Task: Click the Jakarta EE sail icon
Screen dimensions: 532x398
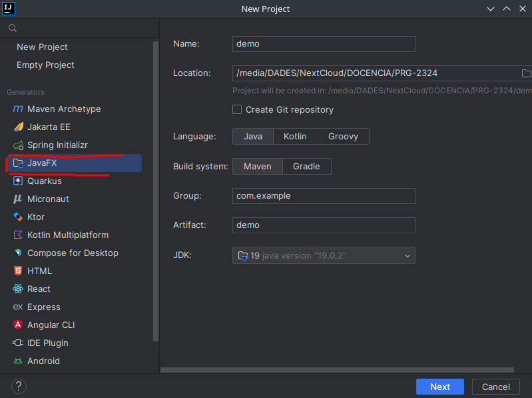Action: (18, 127)
